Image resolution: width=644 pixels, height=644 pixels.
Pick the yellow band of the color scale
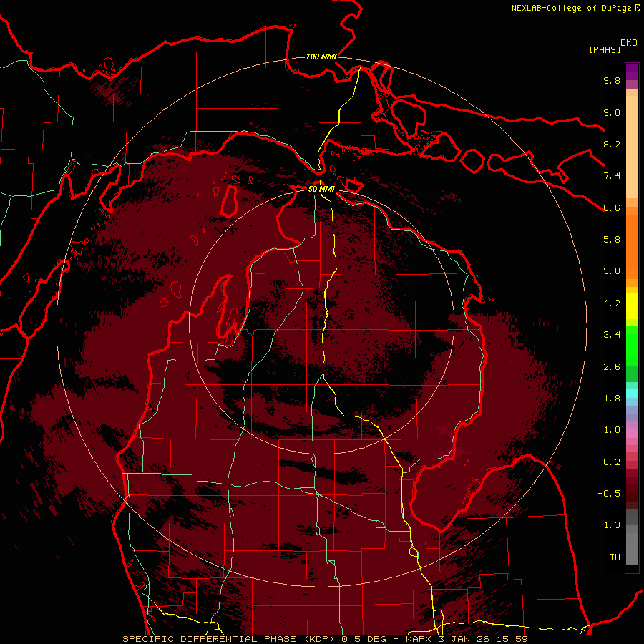[x=632, y=306]
